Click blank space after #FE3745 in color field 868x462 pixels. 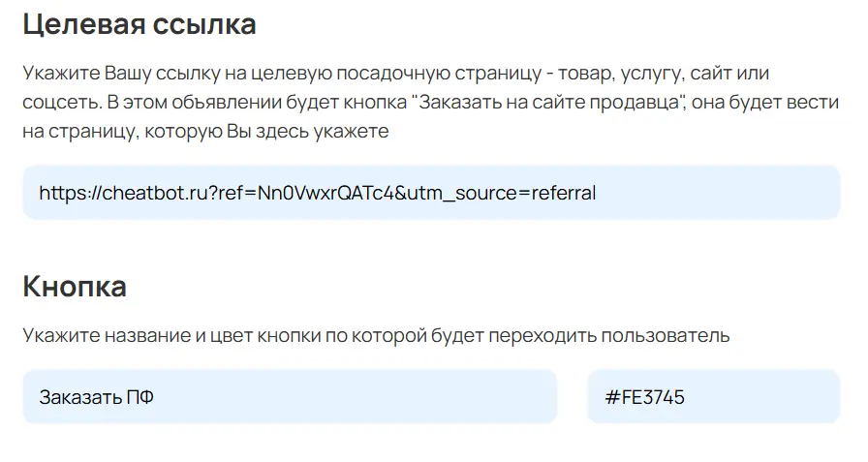point(775,396)
